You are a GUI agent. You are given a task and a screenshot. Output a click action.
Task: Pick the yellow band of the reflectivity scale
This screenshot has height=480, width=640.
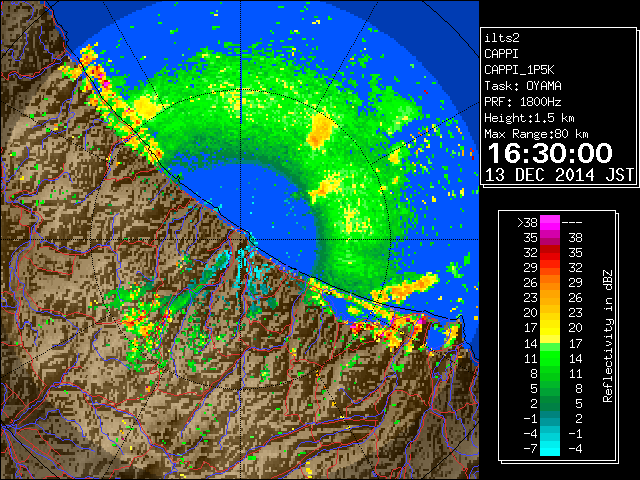pyautogui.click(x=550, y=328)
